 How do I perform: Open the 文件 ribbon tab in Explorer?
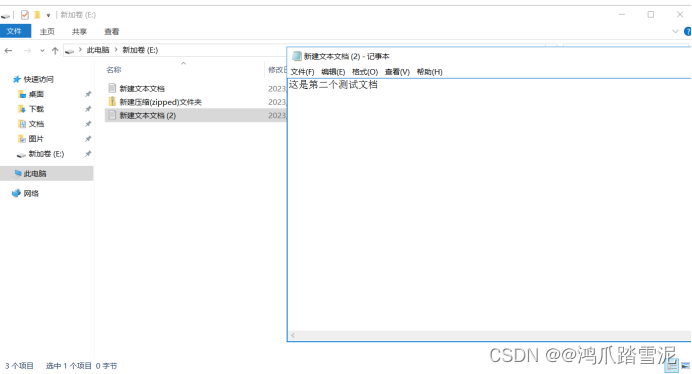(x=15, y=31)
